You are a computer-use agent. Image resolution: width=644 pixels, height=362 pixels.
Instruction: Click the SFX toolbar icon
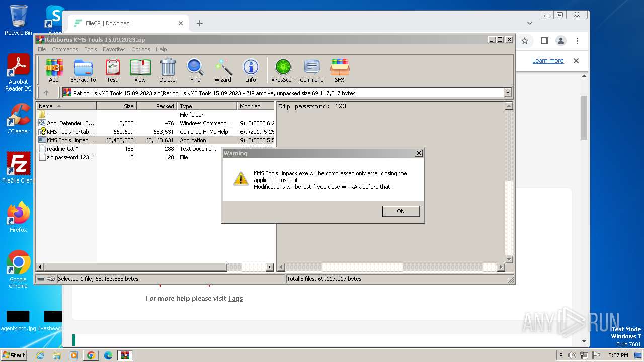(x=340, y=70)
